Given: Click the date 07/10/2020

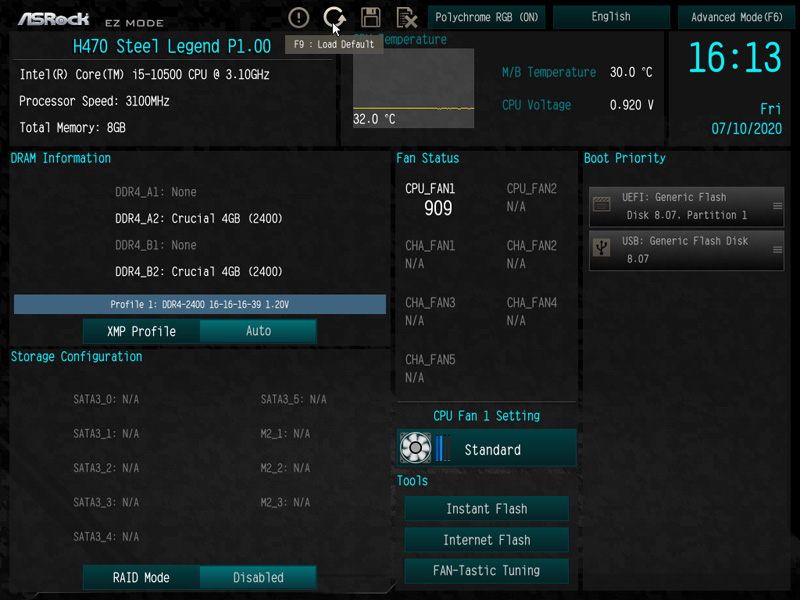Looking at the screenshot, I should click(746, 129).
